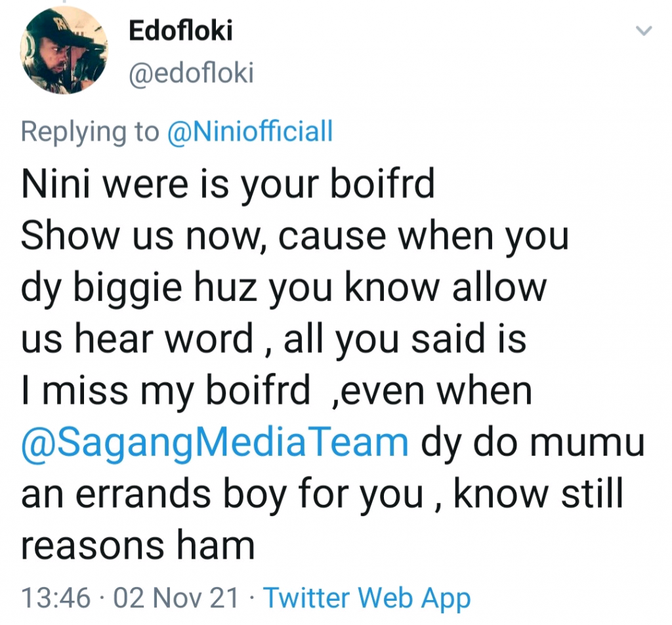Click the 'an errands boy for you' phrase
This screenshot has width=672, height=625.
[x=222, y=494]
